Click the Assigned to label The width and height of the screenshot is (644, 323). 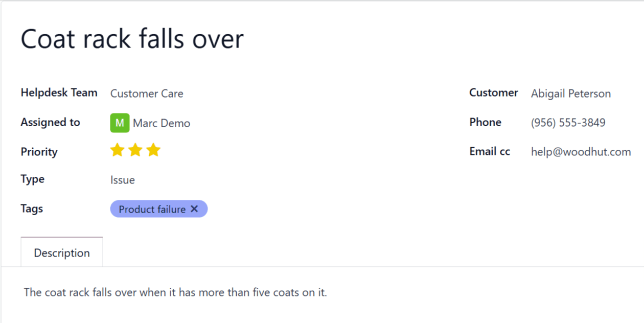tap(50, 122)
